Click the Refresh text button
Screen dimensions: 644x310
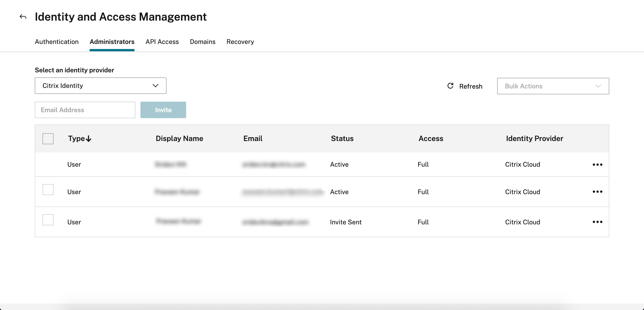tap(471, 86)
